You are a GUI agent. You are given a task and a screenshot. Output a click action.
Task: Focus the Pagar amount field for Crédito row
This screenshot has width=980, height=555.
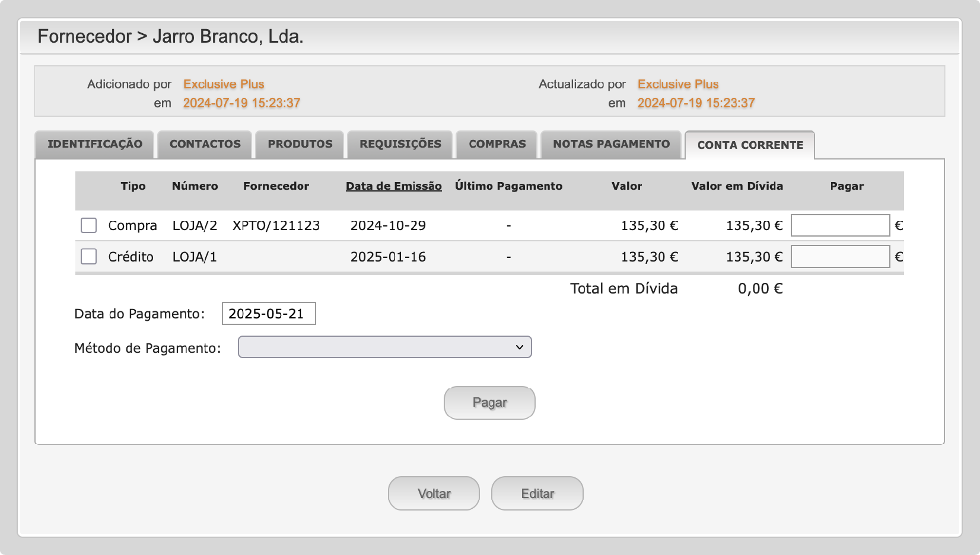tap(840, 256)
